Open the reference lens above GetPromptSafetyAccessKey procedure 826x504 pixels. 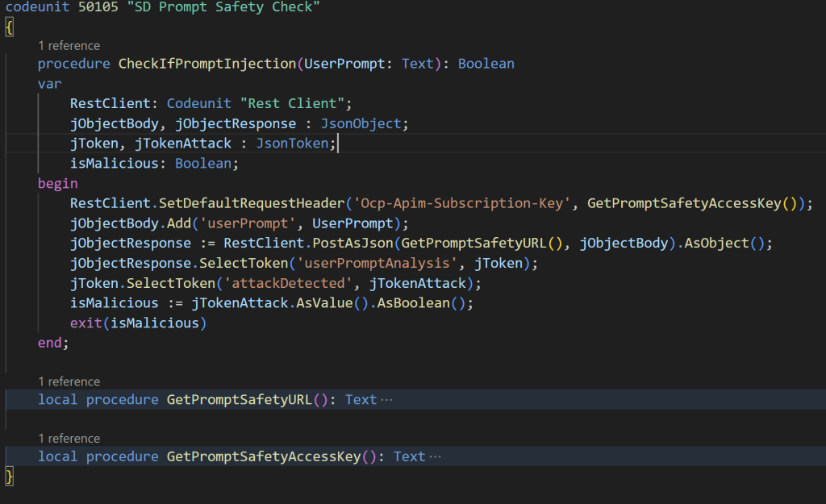(x=69, y=439)
